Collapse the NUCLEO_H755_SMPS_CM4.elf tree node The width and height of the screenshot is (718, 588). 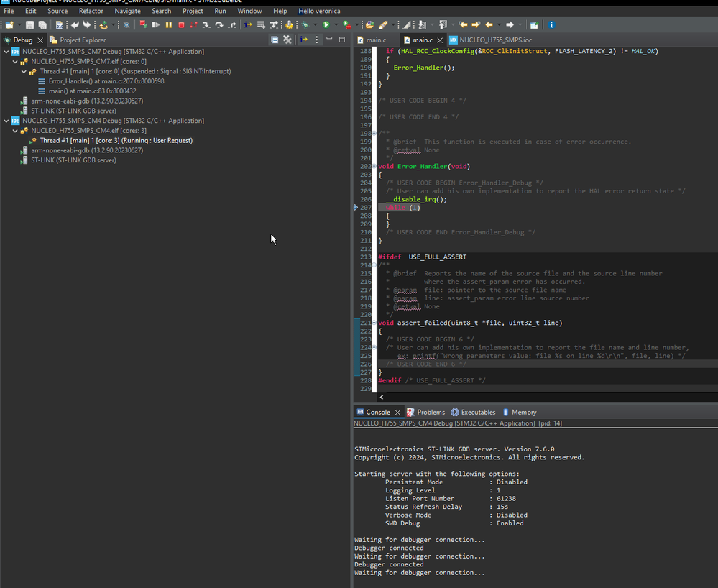point(15,131)
